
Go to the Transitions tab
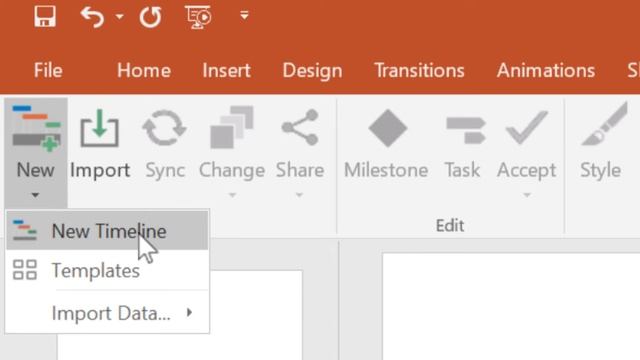[419, 70]
